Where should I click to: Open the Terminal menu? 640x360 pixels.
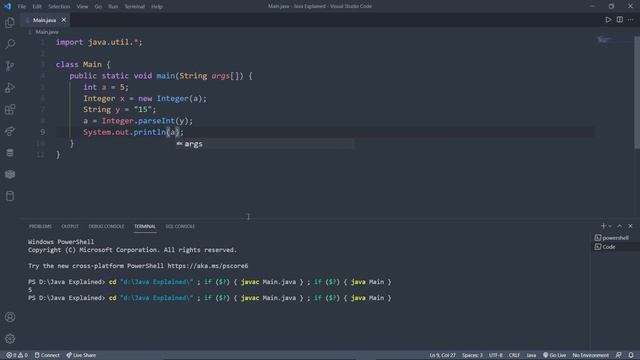pyautogui.click(x=135, y=7)
